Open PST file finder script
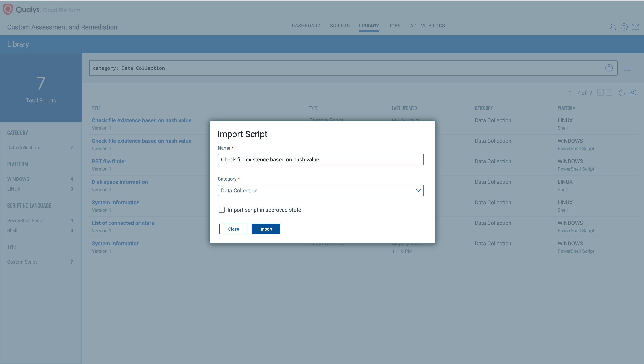This screenshot has height=364, width=644. pyautogui.click(x=109, y=161)
